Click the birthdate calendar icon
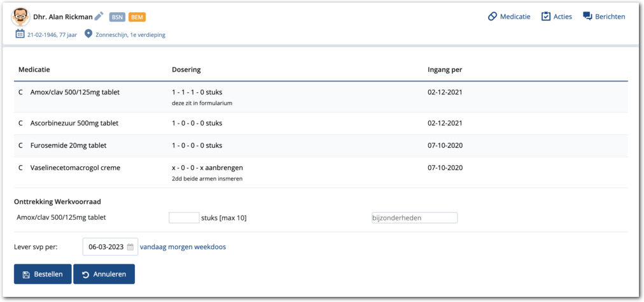This screenshot has height=302, width=644. click(20, 34)
